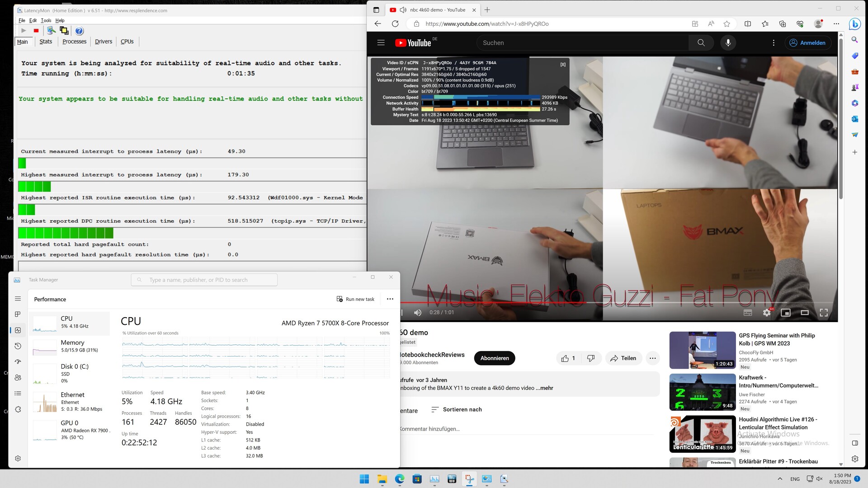Add page to favorites with star icon
Screen dimensions: 868x488
coord(726,24)
